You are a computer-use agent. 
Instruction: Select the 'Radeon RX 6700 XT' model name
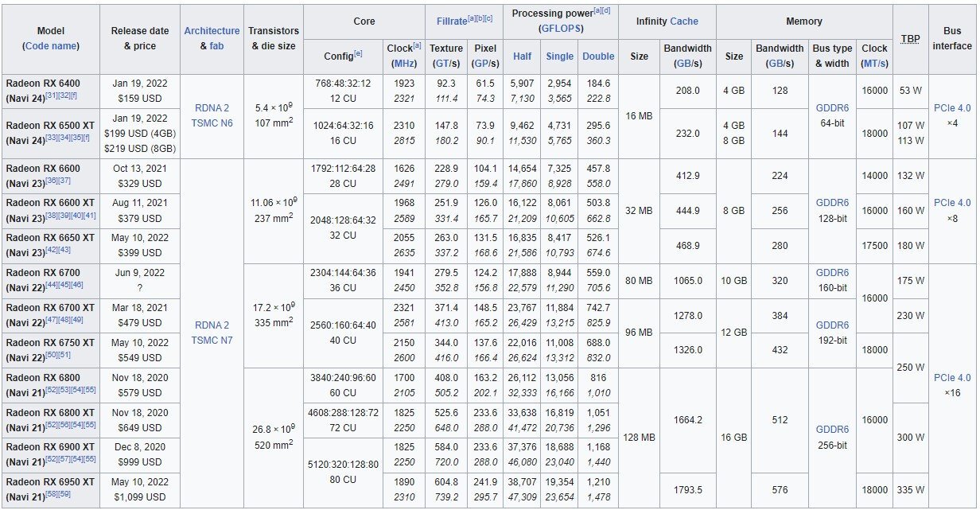(50, 307)
